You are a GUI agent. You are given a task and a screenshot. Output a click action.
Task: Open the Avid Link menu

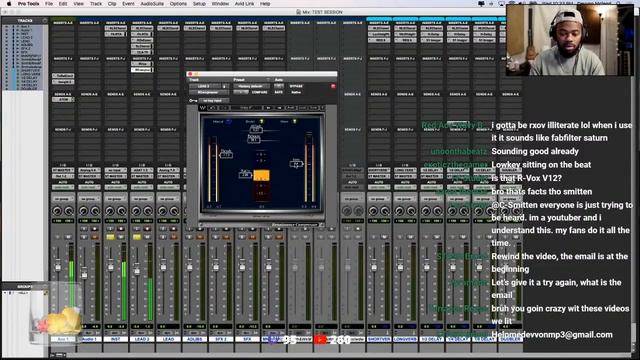[x=244, y=4]
